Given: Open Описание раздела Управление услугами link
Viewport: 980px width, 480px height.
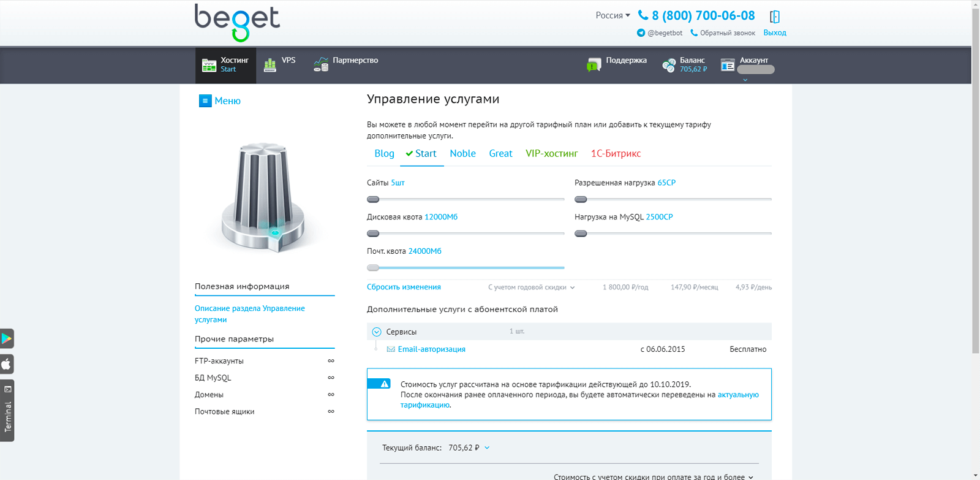Looking at the screenshot, I should click(249, 314).
